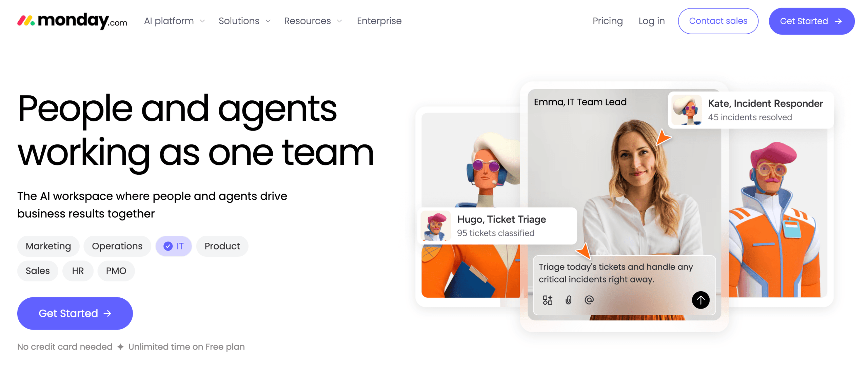Click the "95 tickets classified" text
The image size is (868, 375).
[495, 233]
